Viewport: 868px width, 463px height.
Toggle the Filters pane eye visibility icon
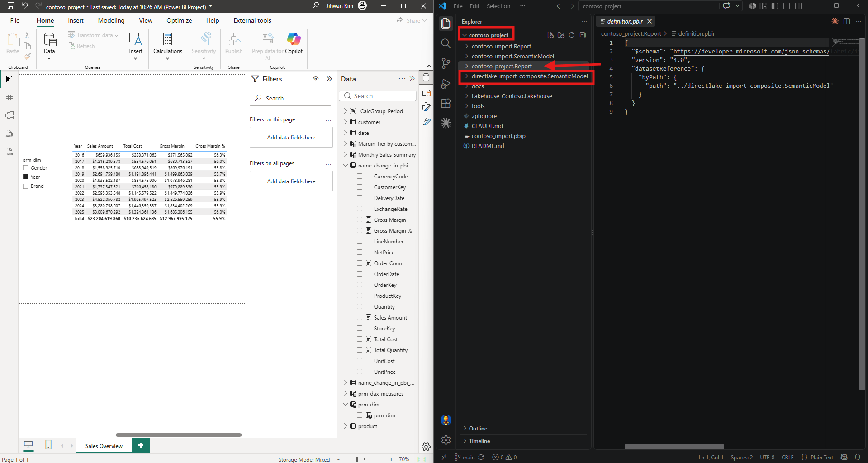(316, 79)
